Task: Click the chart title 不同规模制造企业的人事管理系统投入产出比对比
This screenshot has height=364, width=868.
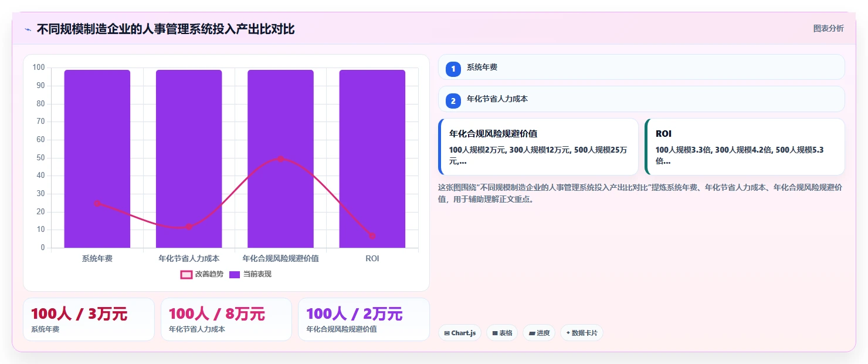Action: [165, 29]
